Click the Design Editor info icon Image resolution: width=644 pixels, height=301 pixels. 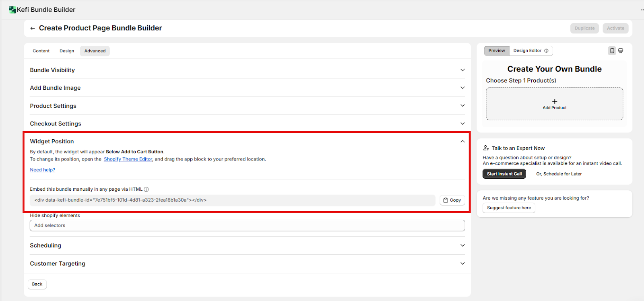pyautogui.click(x=546, y=51)
